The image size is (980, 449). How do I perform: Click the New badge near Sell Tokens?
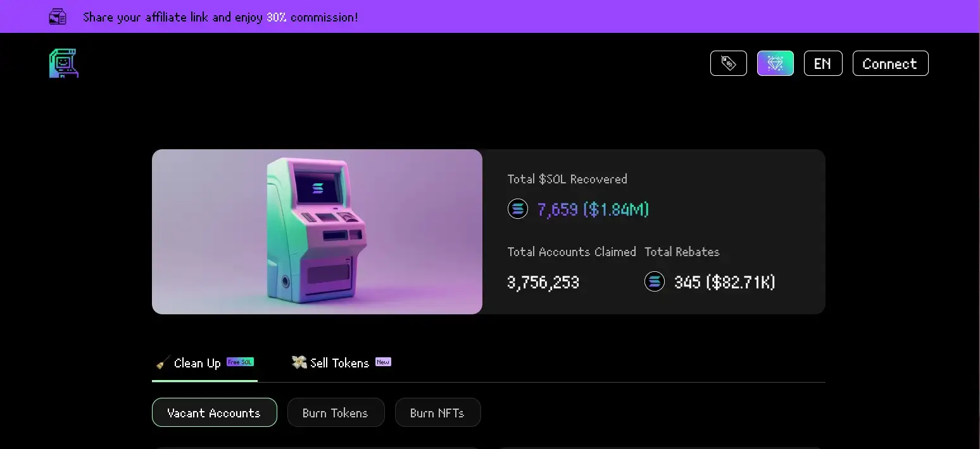383,362
